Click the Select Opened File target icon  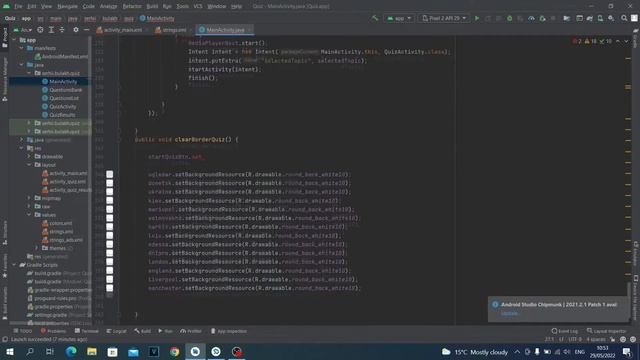[x=40, y=30]
